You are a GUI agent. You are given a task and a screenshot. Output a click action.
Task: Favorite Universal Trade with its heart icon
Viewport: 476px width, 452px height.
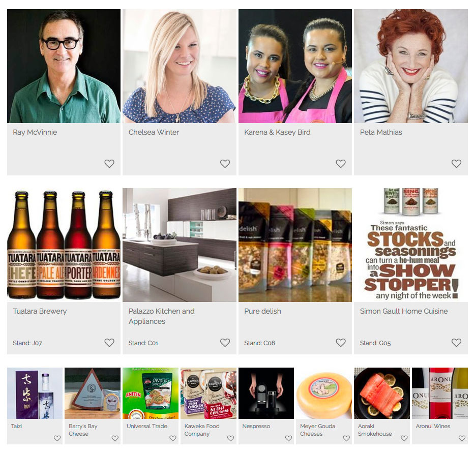point(173,438)
